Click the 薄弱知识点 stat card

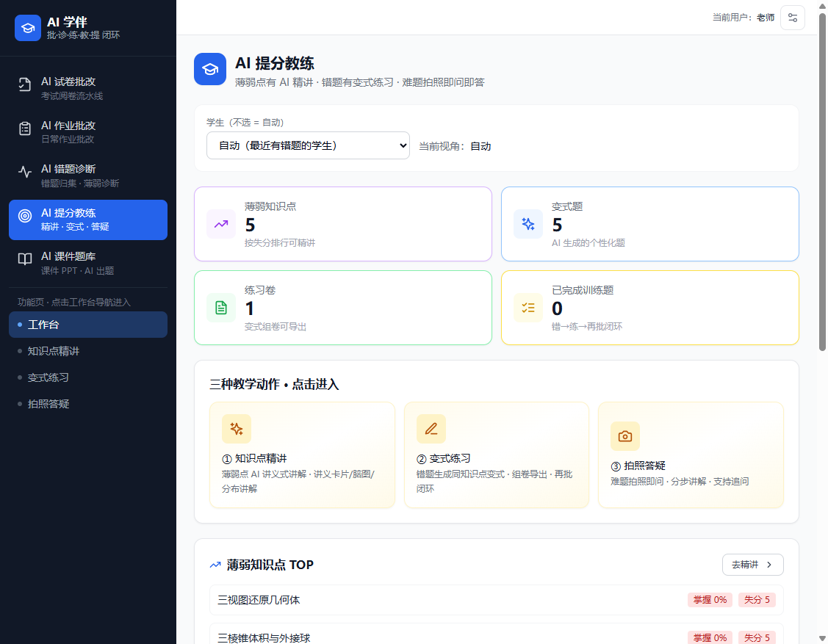point(343,224)
